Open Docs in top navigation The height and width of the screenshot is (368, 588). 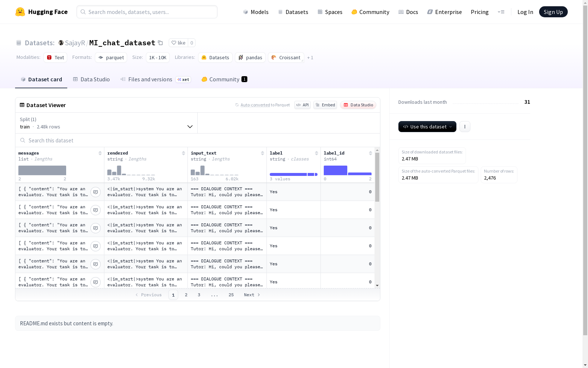pyautogui.click(x=408, y=12)
